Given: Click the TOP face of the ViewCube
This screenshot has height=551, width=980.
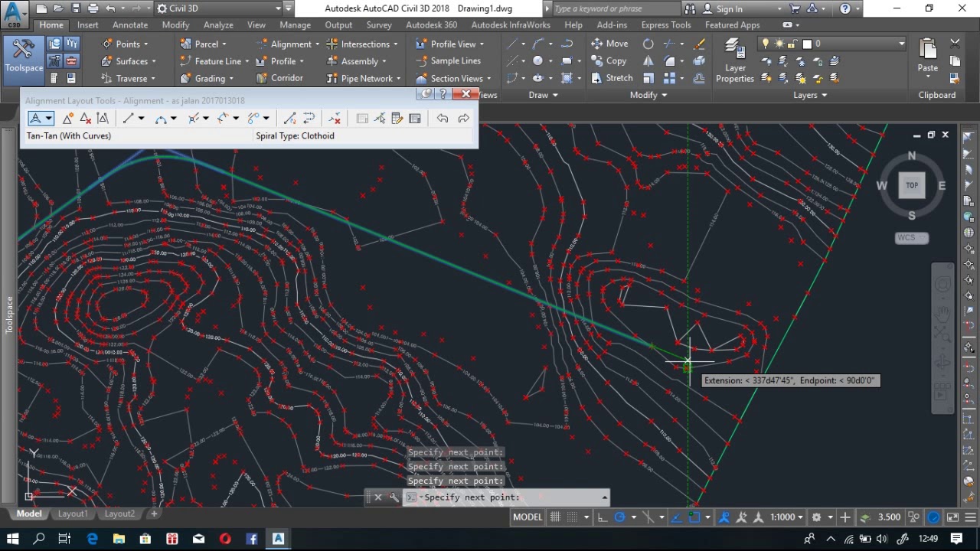Looking at the screenshot, I should pos(912,185).
